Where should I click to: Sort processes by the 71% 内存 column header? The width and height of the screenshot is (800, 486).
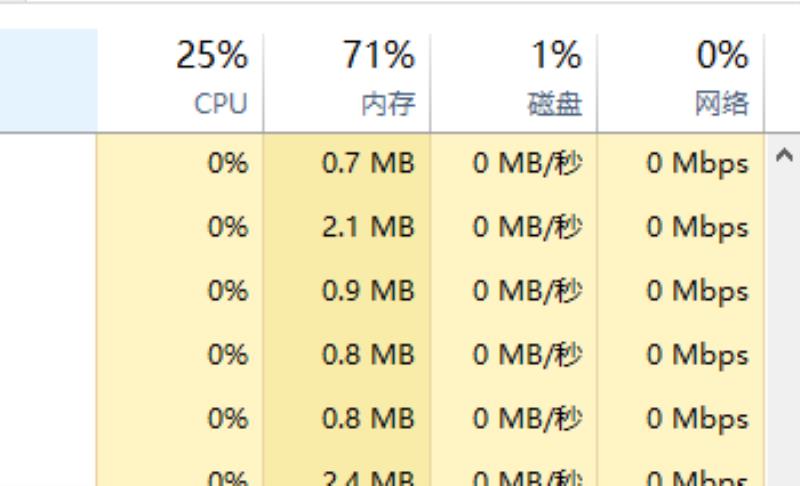(347, 80)
